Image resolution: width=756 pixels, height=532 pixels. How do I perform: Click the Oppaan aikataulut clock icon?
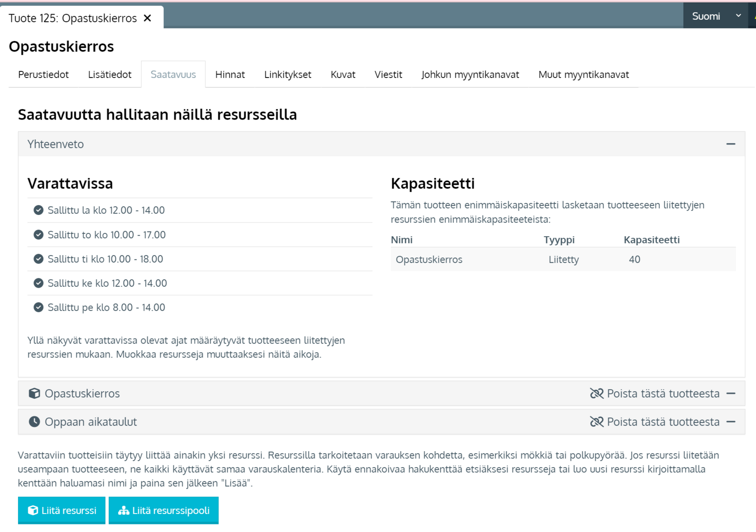pos(34,422)
